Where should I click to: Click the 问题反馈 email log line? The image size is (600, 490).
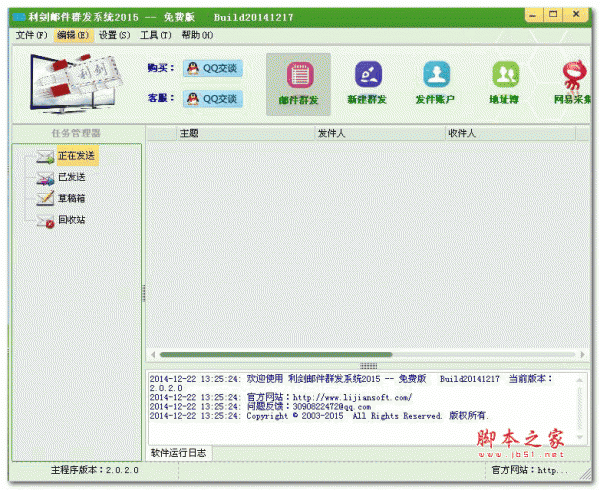click(260, 407)
